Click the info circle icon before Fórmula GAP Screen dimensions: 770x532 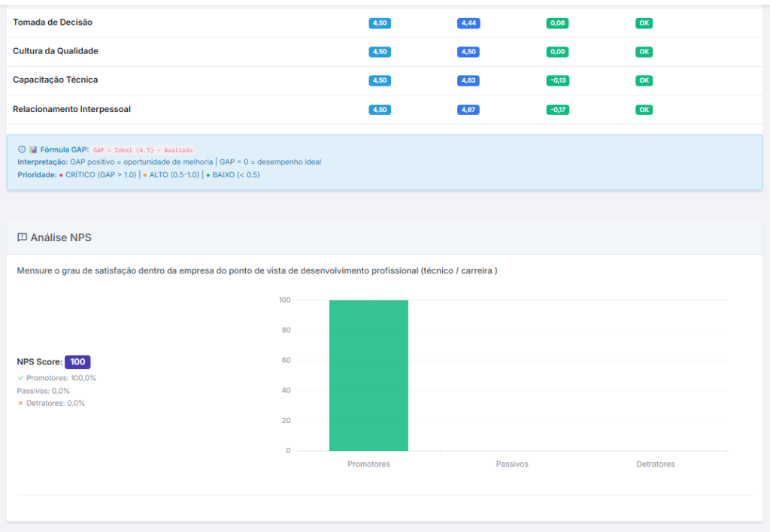click(22, 150)
